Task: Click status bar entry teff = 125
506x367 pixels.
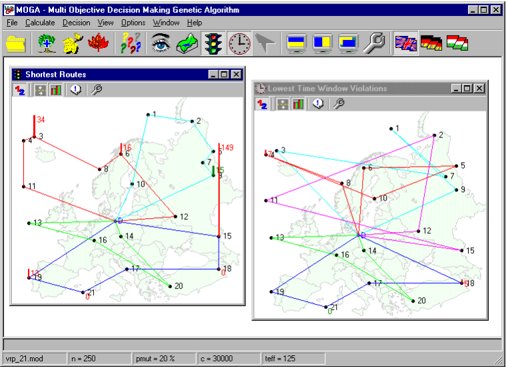Action: pos(293,359)
